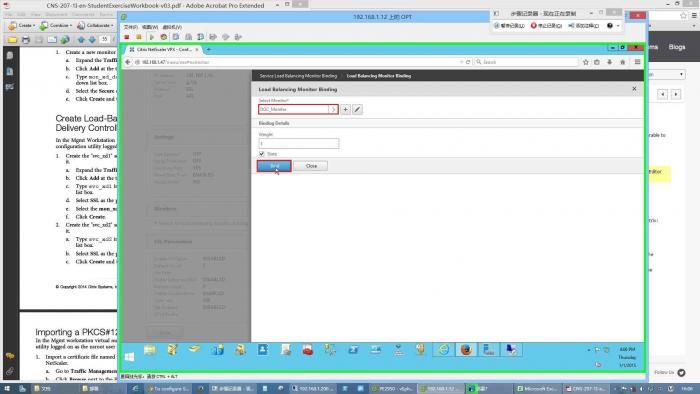Bookmark page with Firefox star icon
700x394 pixels.
586,62
